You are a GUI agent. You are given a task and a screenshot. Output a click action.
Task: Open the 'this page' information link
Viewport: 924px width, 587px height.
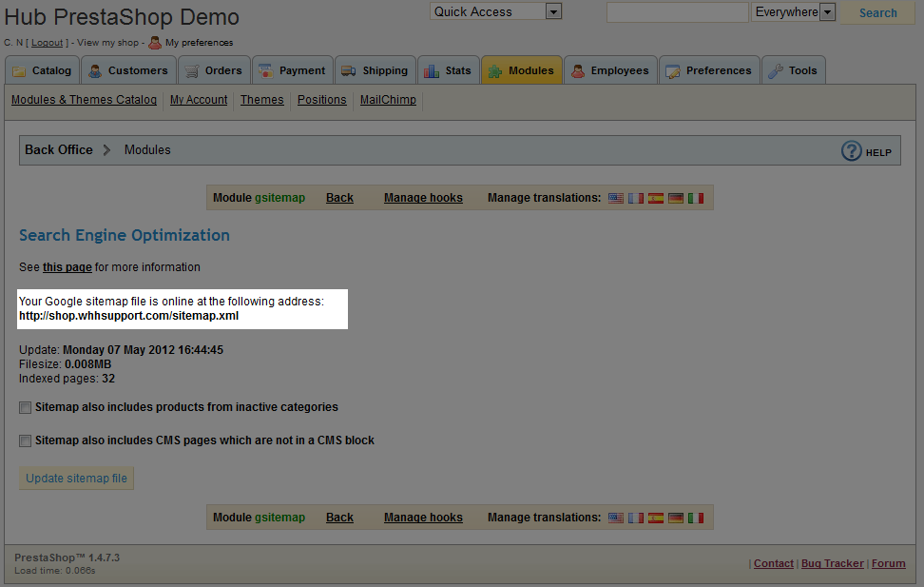coord(67,267)
